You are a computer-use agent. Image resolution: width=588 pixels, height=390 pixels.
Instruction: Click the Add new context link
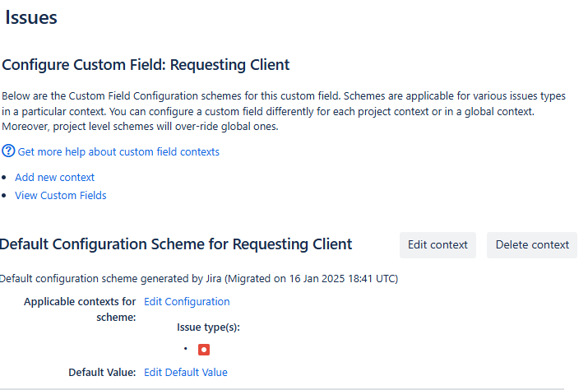tap(54, 177)
